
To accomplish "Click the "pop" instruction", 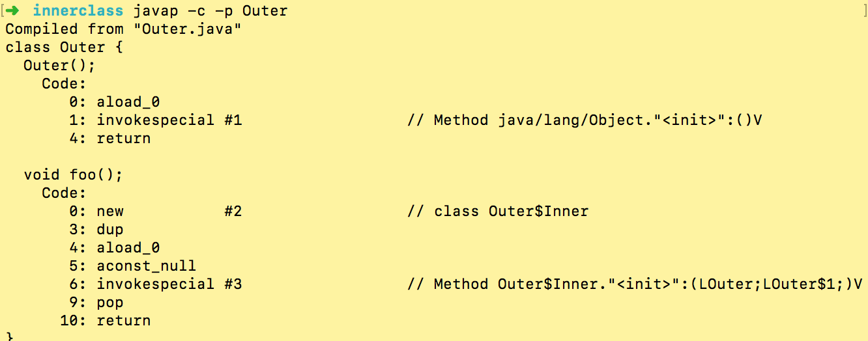I will 110,302.
